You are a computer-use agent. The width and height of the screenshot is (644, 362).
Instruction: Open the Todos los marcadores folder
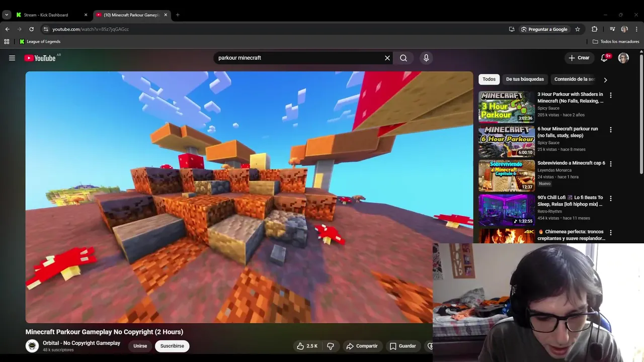tap(616, 42)
